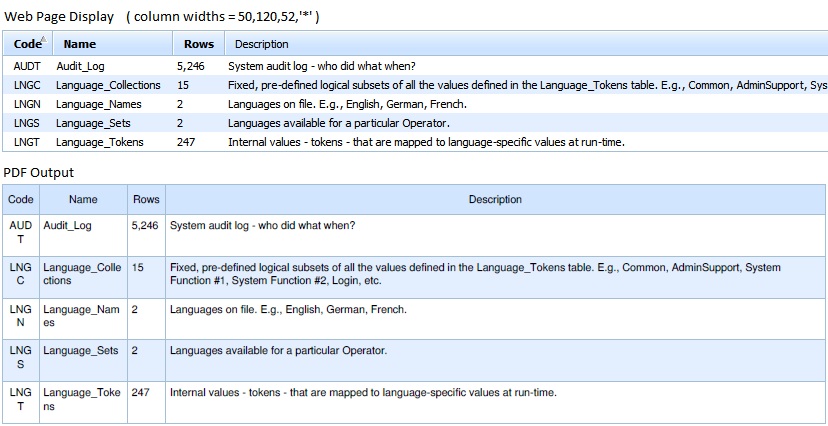Viewport: 828px width, 426px height.
Task: Select the LNGS code cell in web grid
Action: pos(27,123)
